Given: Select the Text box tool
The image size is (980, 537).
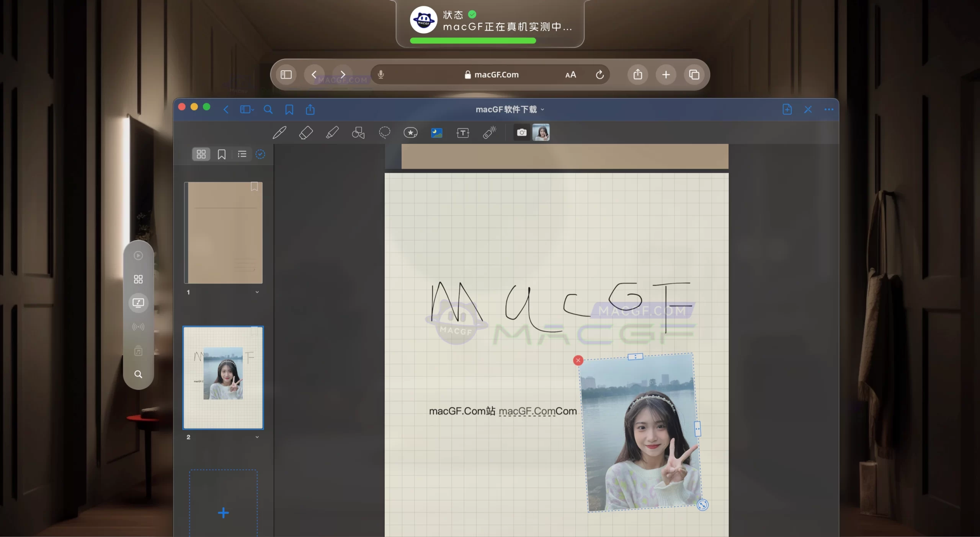Looking at the screenshot, I should point(463,133).
